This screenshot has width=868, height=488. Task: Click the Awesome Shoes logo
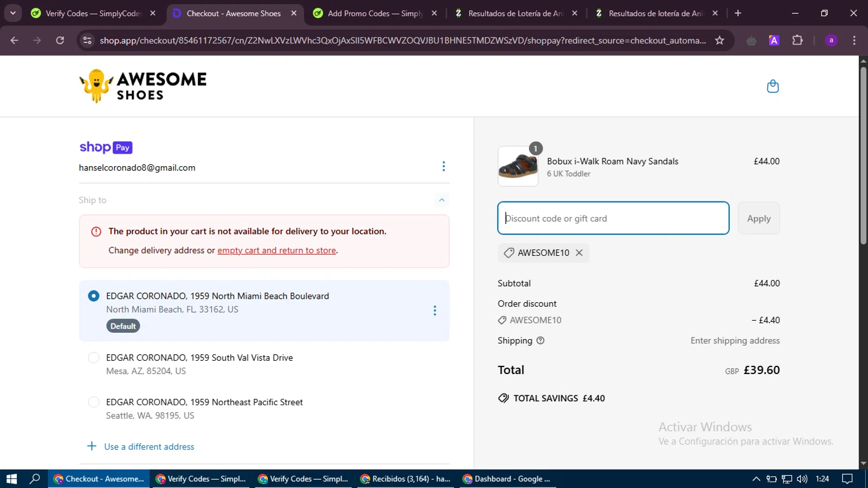point(143,86)
